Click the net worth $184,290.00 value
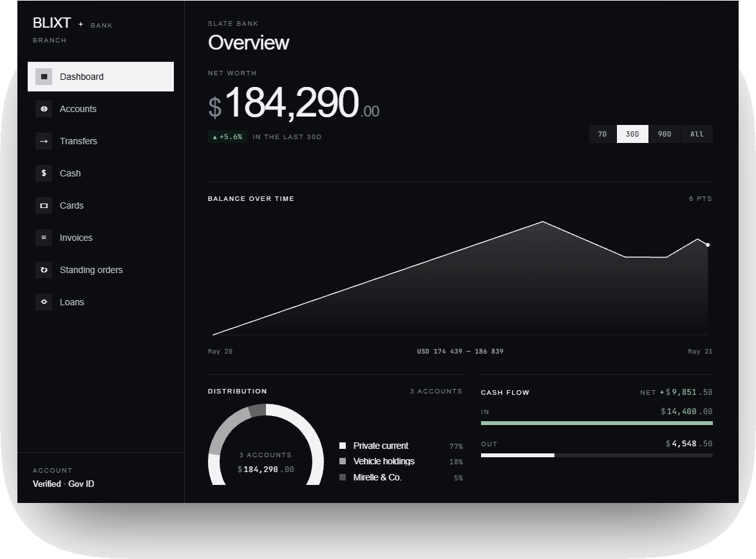 (294, 103)
